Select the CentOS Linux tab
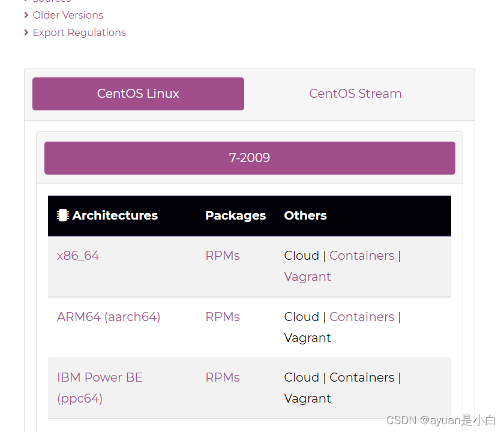This screenshot has height=432, width=504. pyautogui.click(x=138, y=94)
